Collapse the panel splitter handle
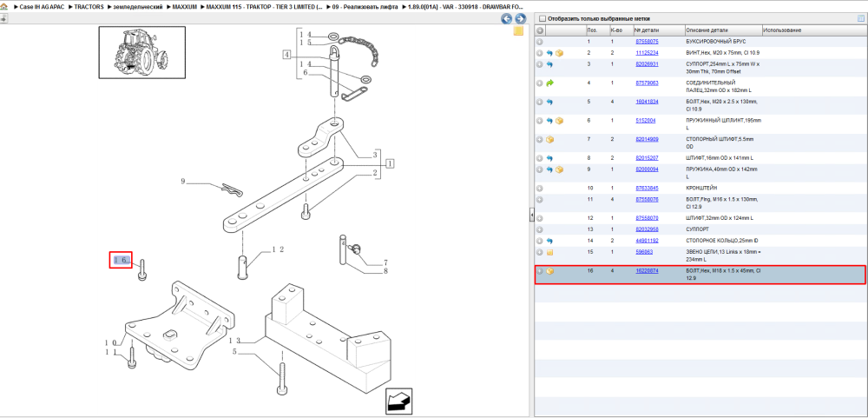The image size is (868, 418). 531,214
